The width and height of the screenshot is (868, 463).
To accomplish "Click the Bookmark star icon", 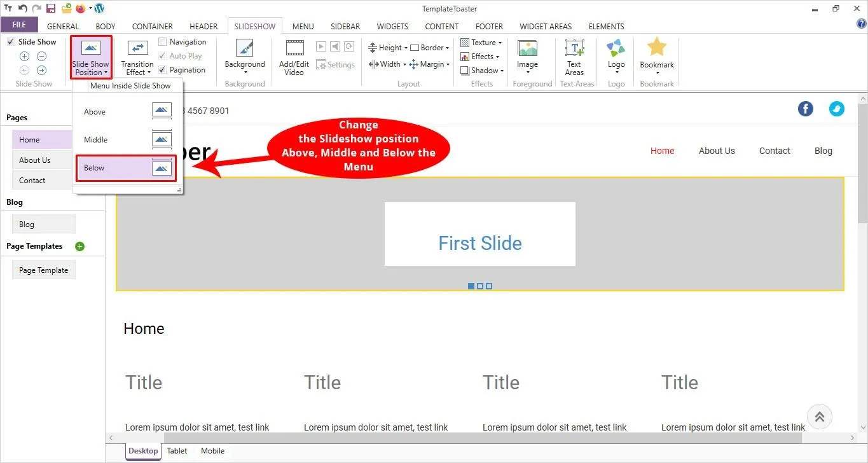I will click(656, 47).
